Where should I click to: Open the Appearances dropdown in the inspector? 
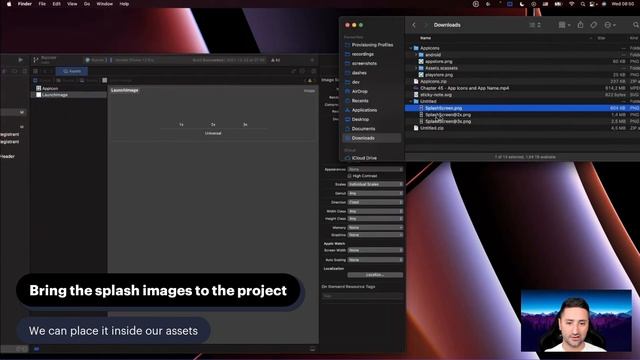[375, 169]
